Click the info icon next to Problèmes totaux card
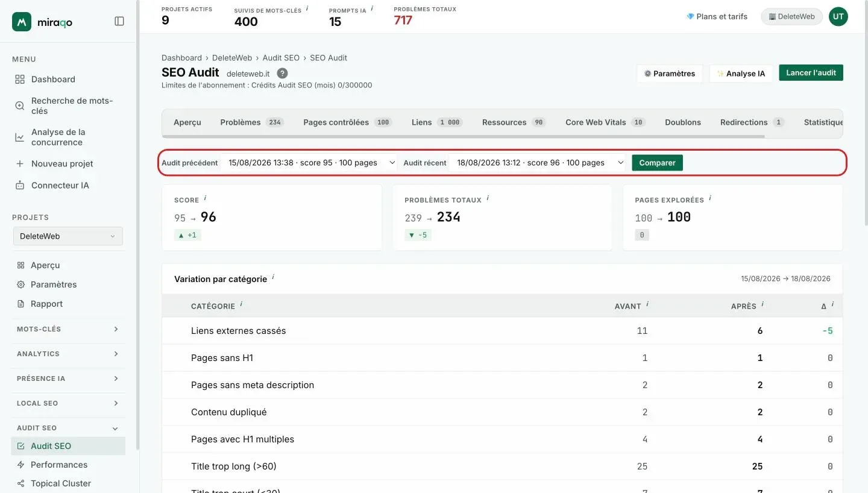This screenshot has width=868, height=493. [x=488, y=198]
